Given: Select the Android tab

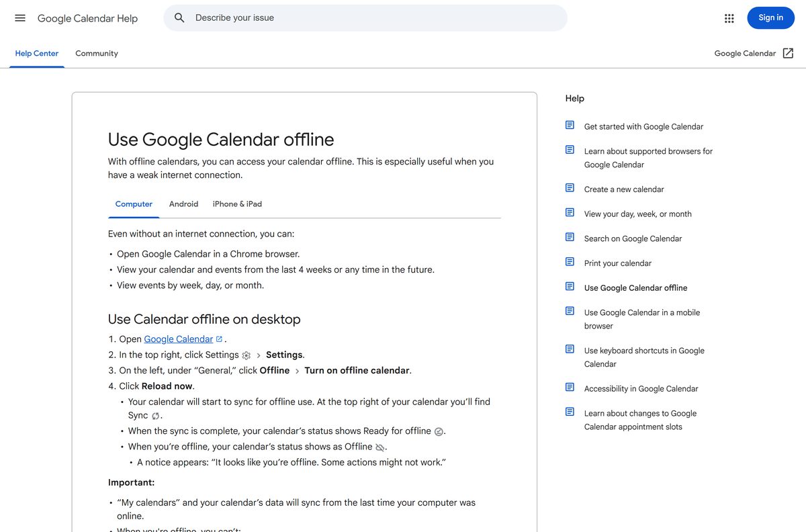Looking at the screenshot, I should [183, 204].
